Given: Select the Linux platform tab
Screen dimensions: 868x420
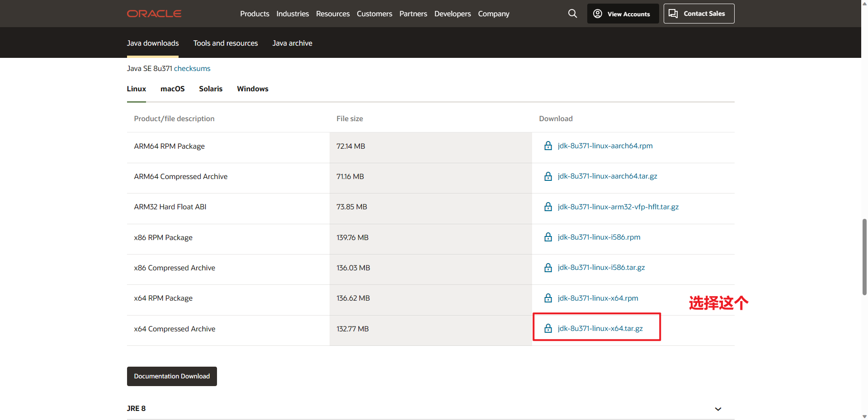Looking at the screenshot, I should coord(137,89).
